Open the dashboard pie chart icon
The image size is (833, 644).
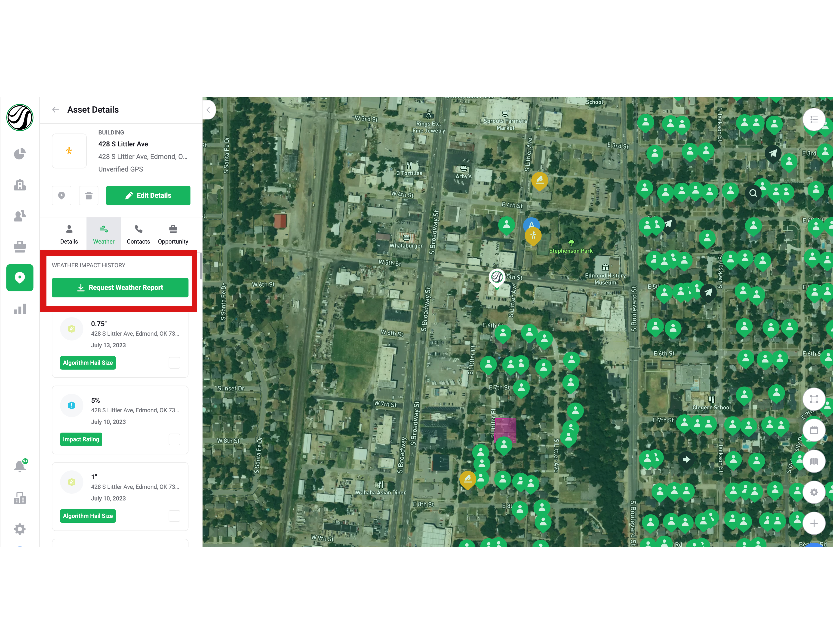(19, 154)
